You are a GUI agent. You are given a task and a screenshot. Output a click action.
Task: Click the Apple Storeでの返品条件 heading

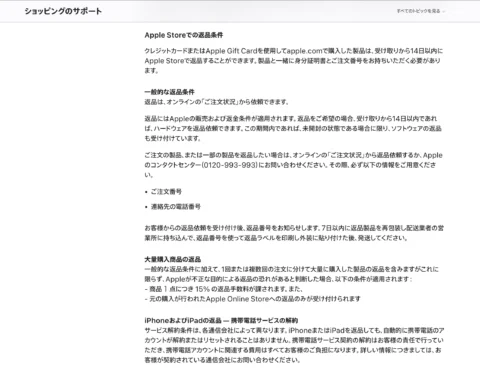coord(184,35)
